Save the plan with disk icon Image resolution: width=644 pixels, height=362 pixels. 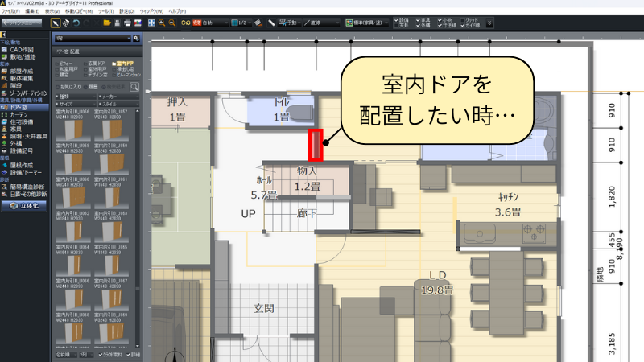tap(117, 23)
